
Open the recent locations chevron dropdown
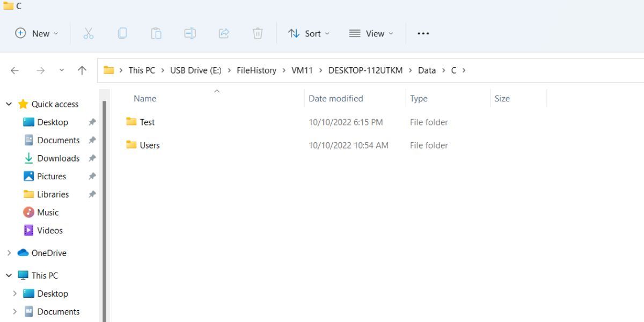click(x=62, y=70)
